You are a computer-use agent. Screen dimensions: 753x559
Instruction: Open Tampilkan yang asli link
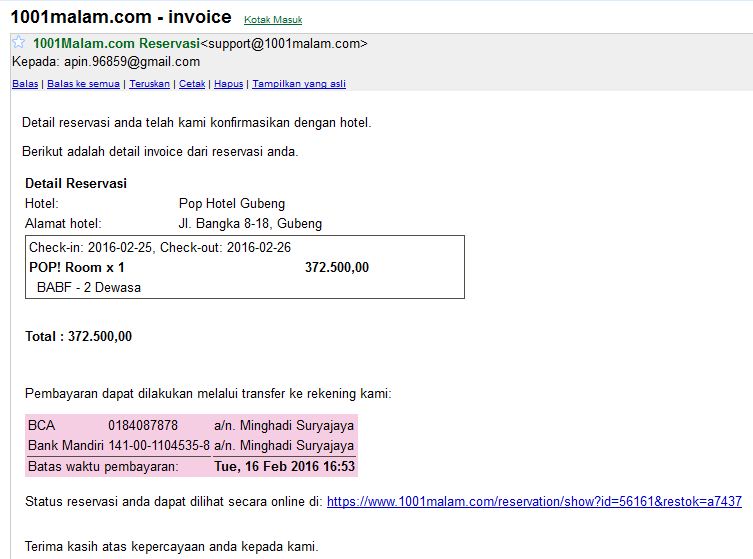pos(299,84)
